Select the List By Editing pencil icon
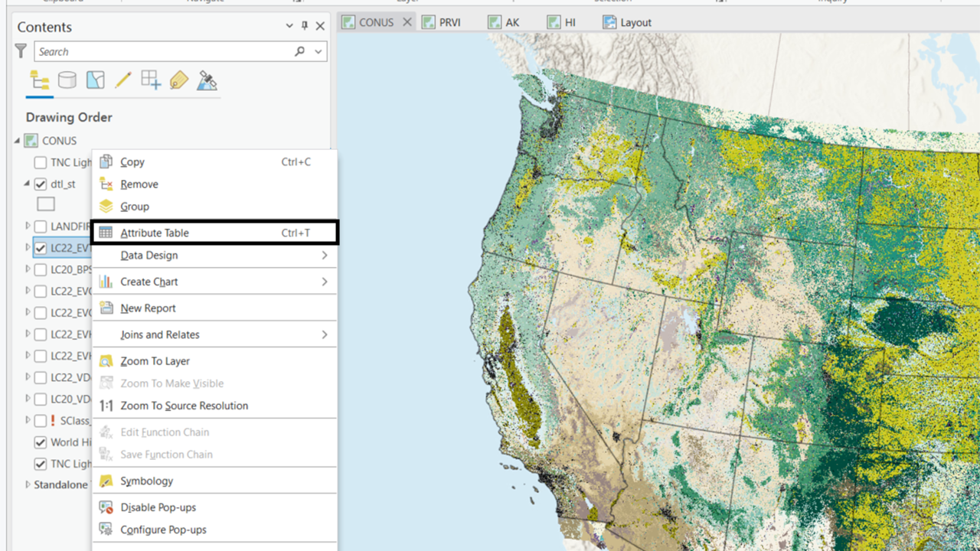The width and height of the screenshot is (980, 551). [122, 80]
